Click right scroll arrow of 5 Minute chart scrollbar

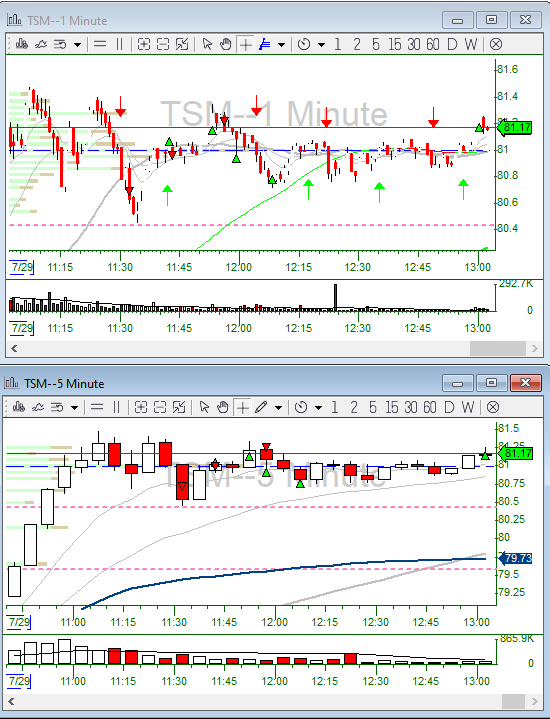click(534, 701)
